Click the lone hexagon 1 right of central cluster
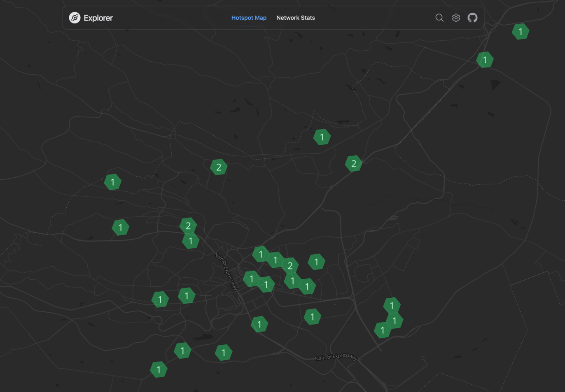Screen dimensions: 565x392 coord(316,262)
